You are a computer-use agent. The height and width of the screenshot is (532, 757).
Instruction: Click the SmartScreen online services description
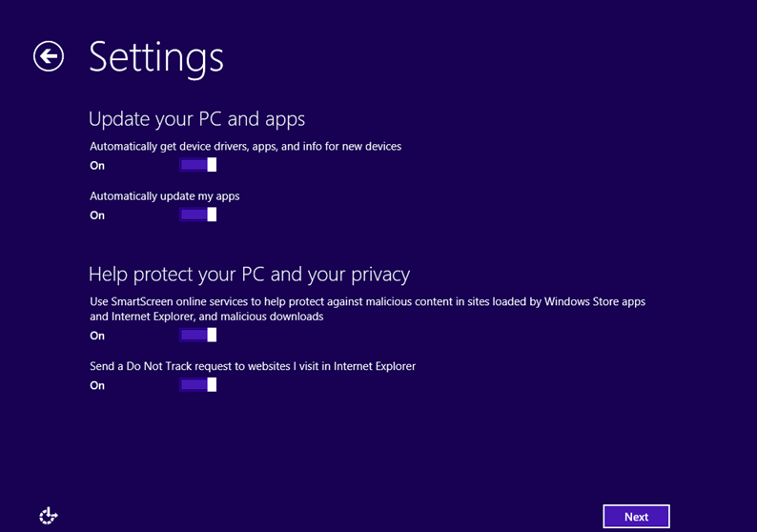(x=367, y=309)
